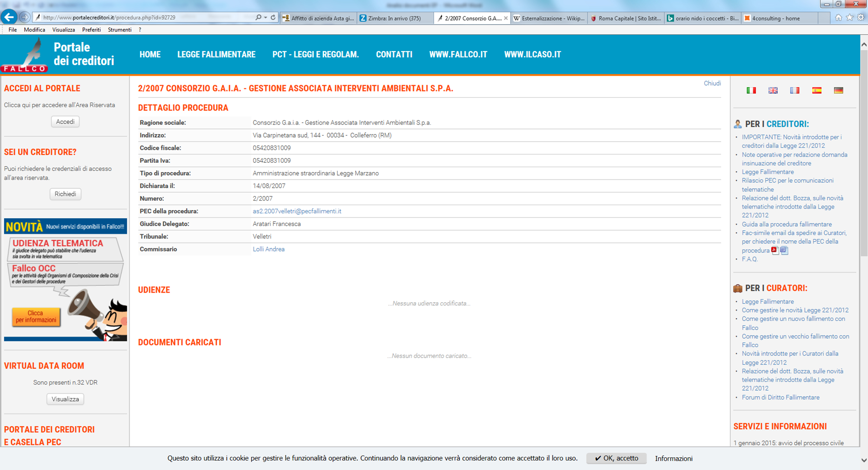Open the ? help menu
Viewport: 868px width, 470px height.
[140, 30]
